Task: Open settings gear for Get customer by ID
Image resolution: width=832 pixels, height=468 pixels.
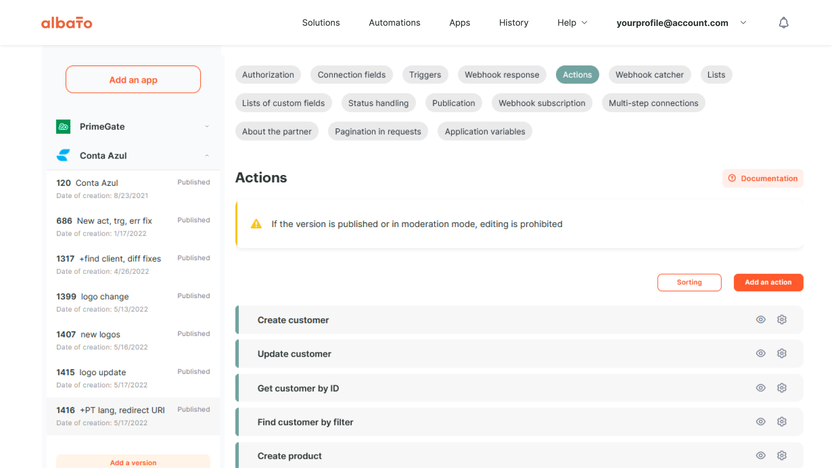Action: pos(782,388)
